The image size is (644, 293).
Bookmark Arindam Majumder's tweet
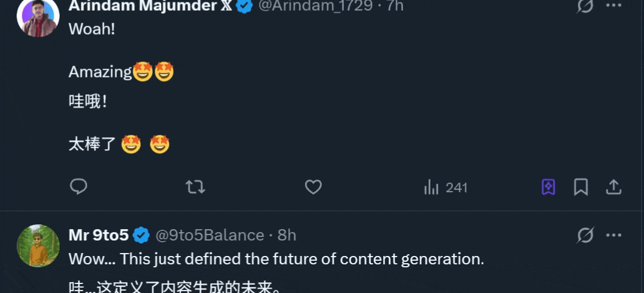click(x=581, y=187)
